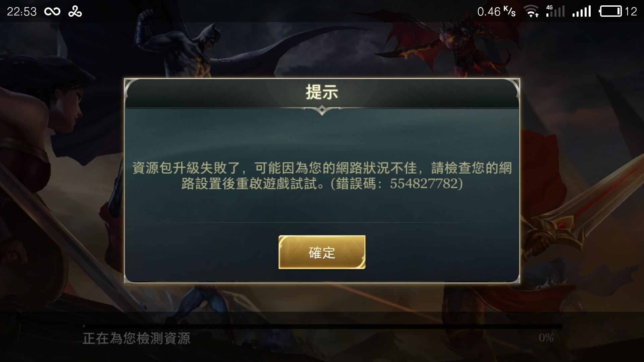Viewport: 644px width, 362px height.
Task: Tap the 正在為您檢測資源 status label
Action: tap(137, 339)
